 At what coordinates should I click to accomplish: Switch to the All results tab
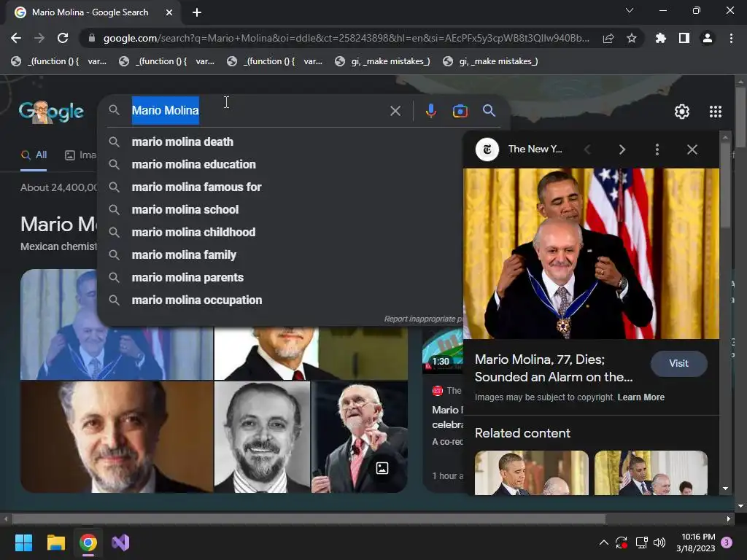pyautogui.click(x=34, y=155)
